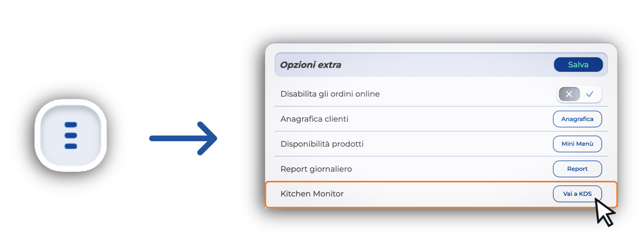The width and height of the screenshot is (644, 247).
Task: Select the Report giornaliero row label
Action: tap(316, 169)
